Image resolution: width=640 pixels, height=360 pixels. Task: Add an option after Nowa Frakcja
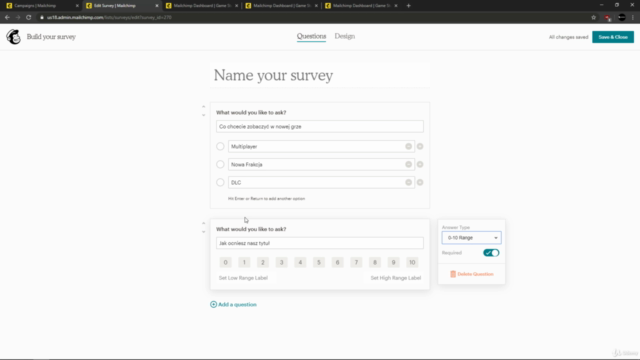click(x=420, y=164)
